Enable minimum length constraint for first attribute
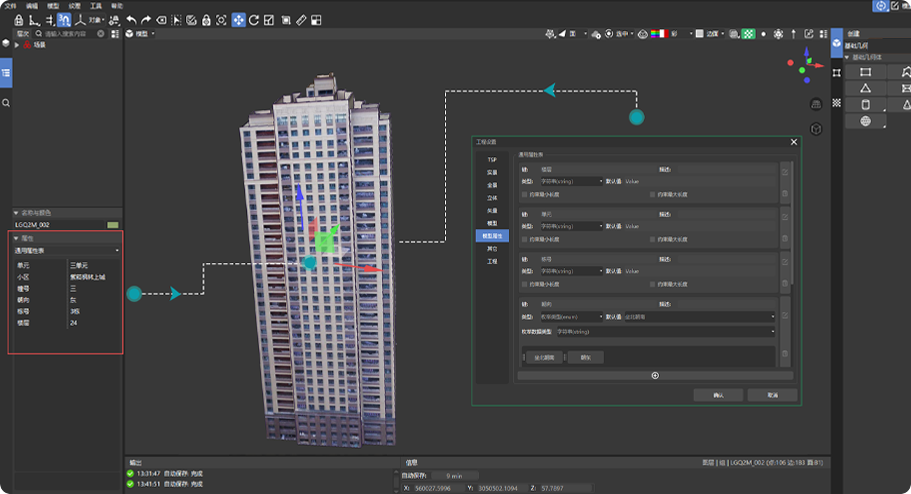Screen dimensions: 911x494 525,194
